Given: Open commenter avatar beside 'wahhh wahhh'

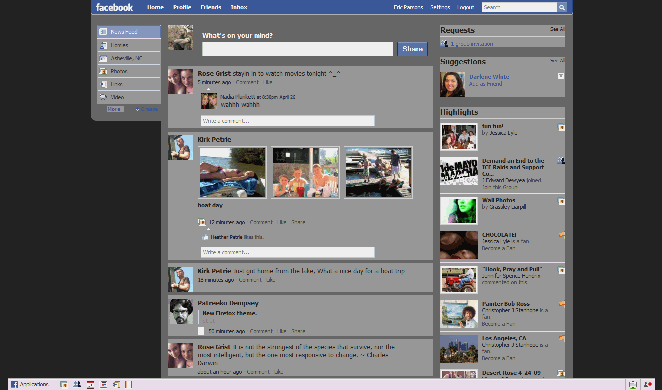Looking at the screenshot, I should [209, 101].
